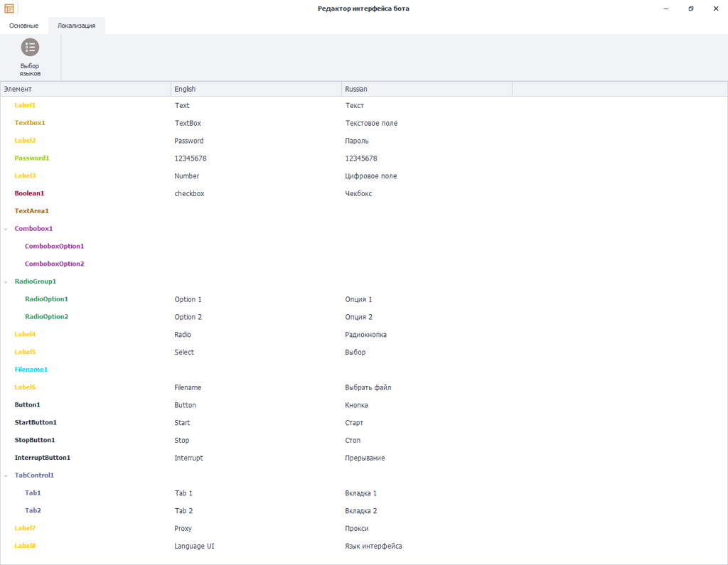Select the Label1 element row
728x565 pixels.
(25, 105)
